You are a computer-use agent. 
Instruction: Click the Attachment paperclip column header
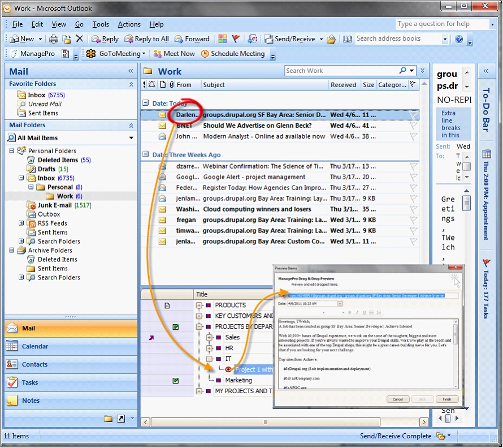click(x=172, y=84)
